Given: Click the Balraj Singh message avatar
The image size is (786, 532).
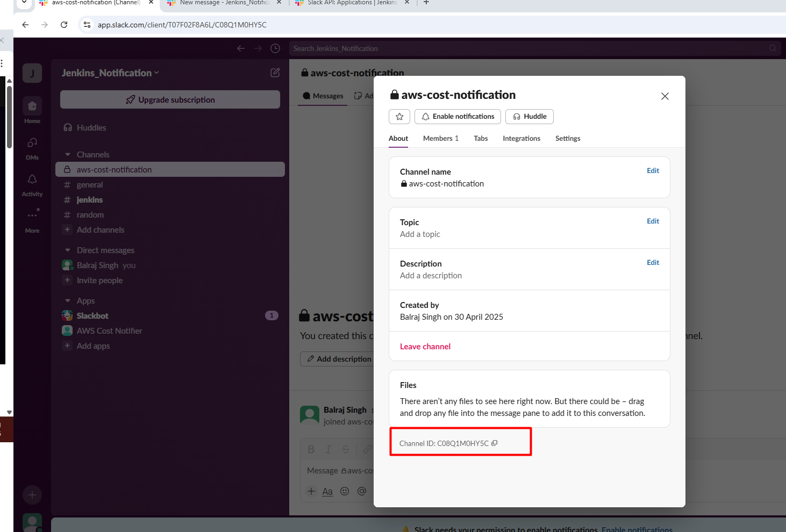Looking at the screenshot, I should (x=309, y=415).
